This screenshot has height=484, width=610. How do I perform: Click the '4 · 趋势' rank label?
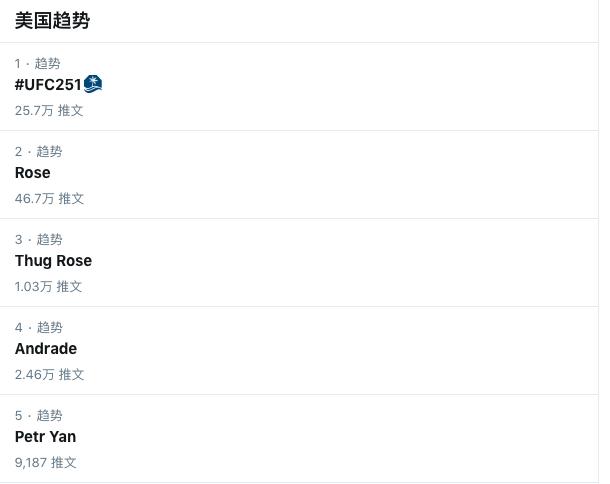click(39, 327)
